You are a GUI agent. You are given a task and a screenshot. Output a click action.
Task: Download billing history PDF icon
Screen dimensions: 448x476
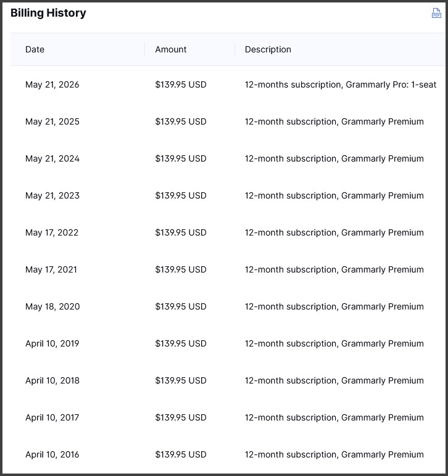[x=436, y=13]
